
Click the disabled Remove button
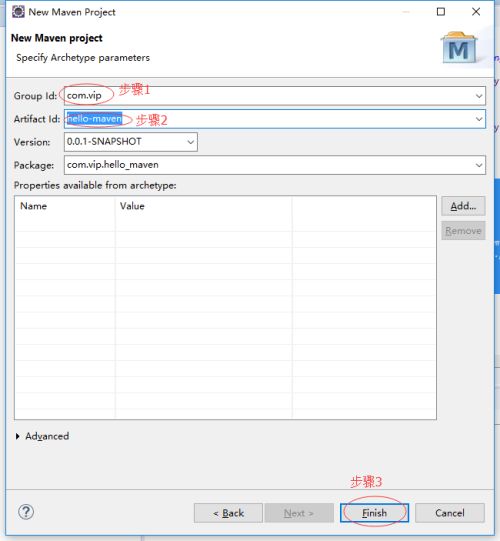pos(463,230)
